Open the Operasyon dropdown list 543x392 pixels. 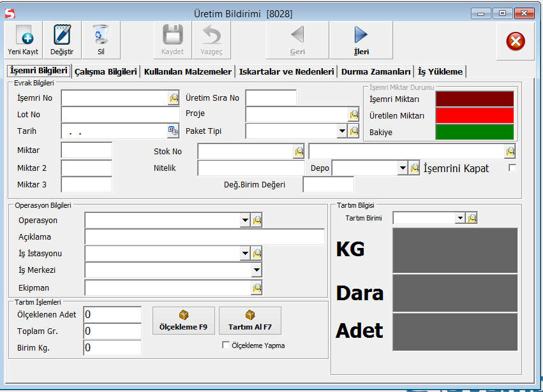click(245, 220)
